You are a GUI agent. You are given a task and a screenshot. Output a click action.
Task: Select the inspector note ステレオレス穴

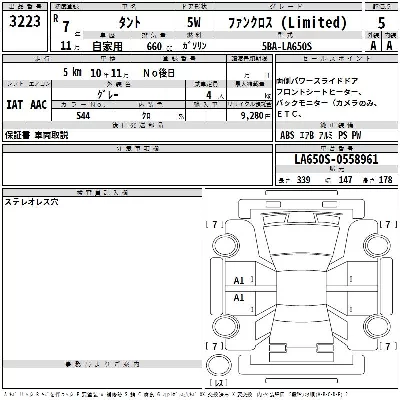(32, 202)
